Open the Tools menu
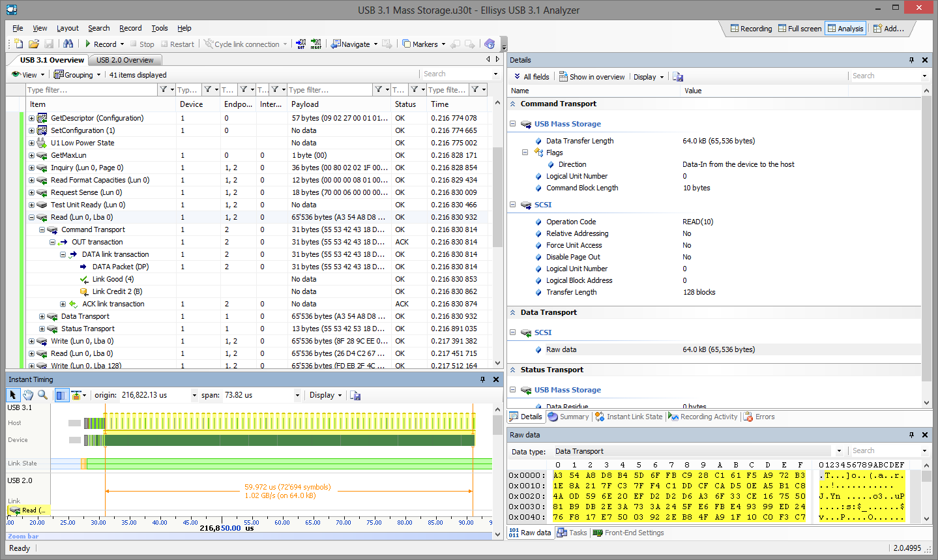The height and width of the screenshot is (560, 938). [x=160, y=28]
